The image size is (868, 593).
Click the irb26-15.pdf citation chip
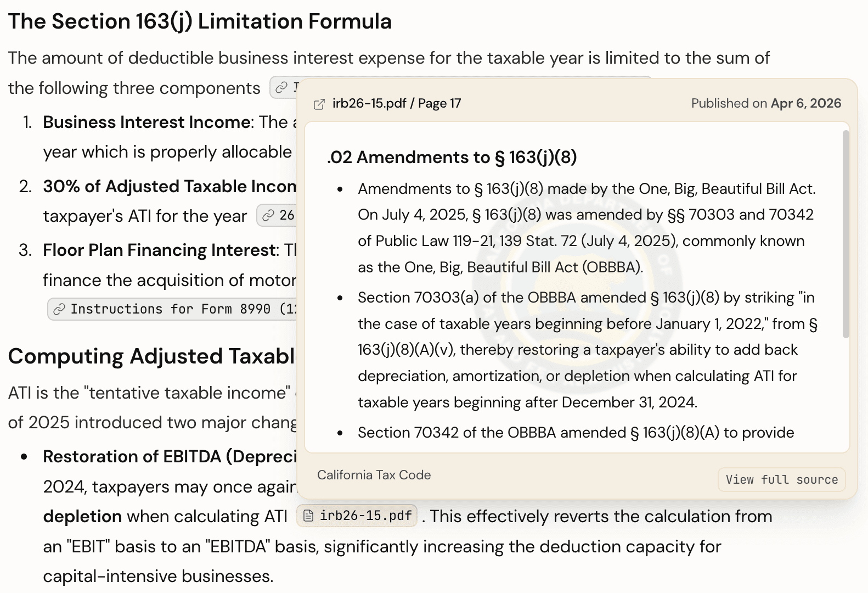tap(357, 516)
